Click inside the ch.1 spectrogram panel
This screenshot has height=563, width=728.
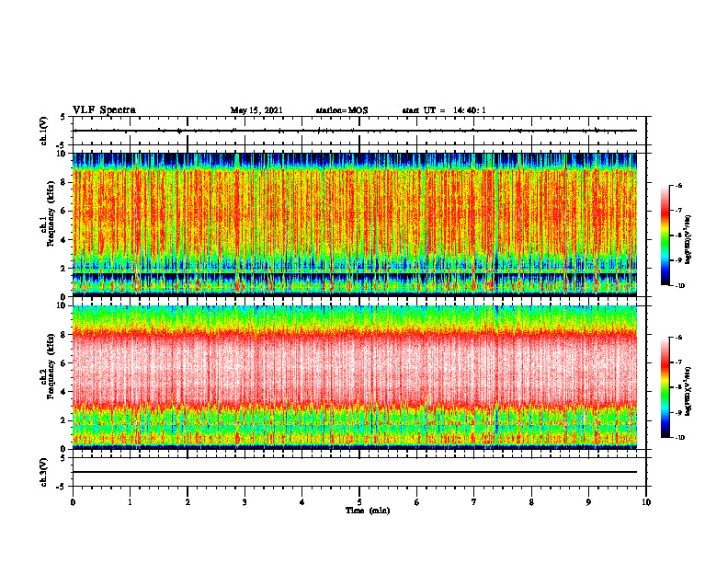(355, 224)
